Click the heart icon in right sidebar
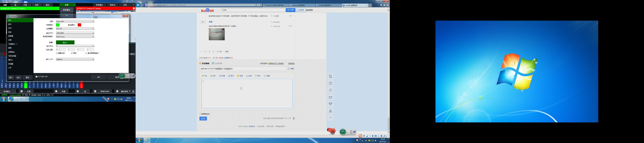The image size is (644, 143). click(331, 104)
